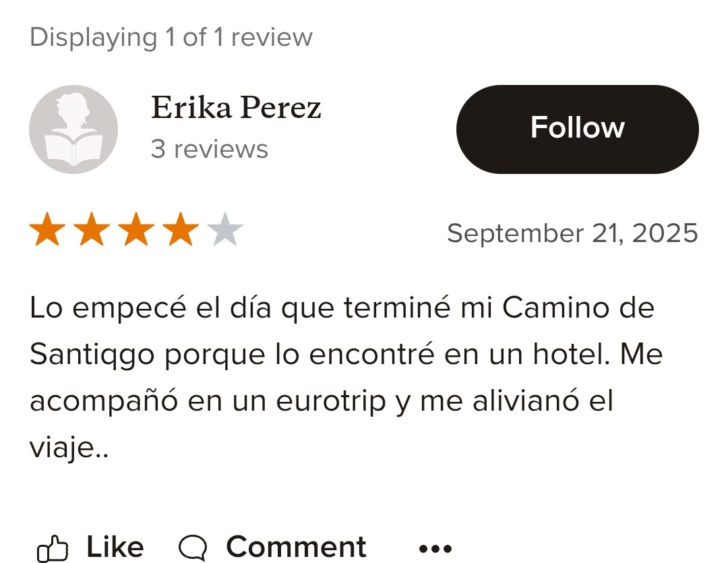Click the empty gray fifth star

[x=225, y=229]
